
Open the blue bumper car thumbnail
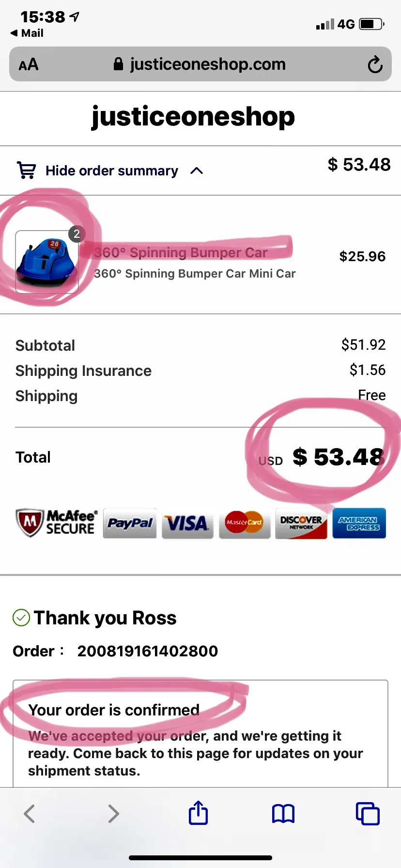pos(47,262)
